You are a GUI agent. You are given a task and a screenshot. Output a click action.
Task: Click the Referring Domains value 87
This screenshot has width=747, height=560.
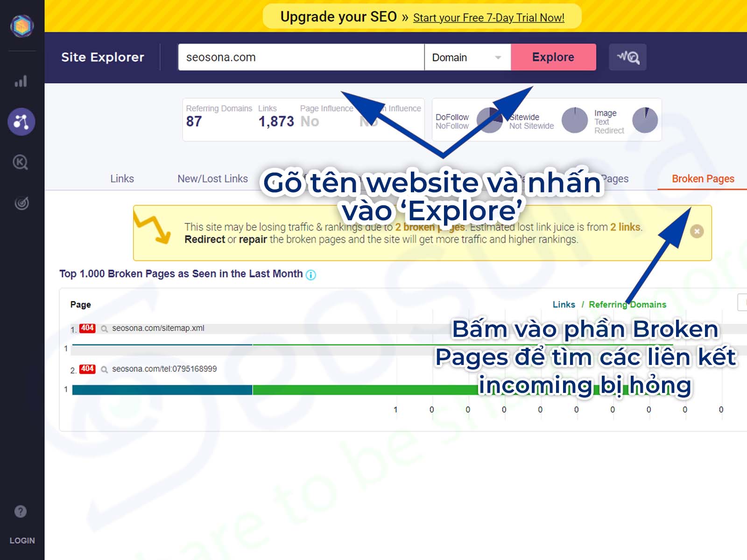point(194,121)
